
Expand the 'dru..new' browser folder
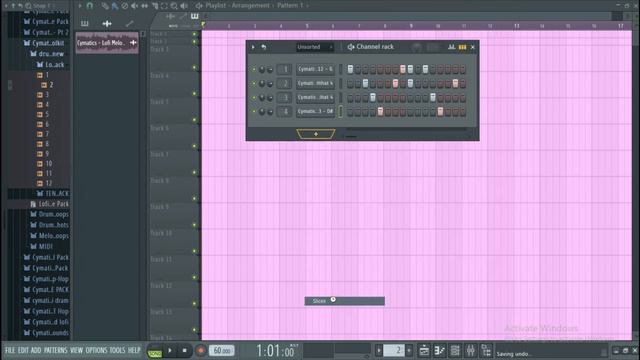(47, 53)
